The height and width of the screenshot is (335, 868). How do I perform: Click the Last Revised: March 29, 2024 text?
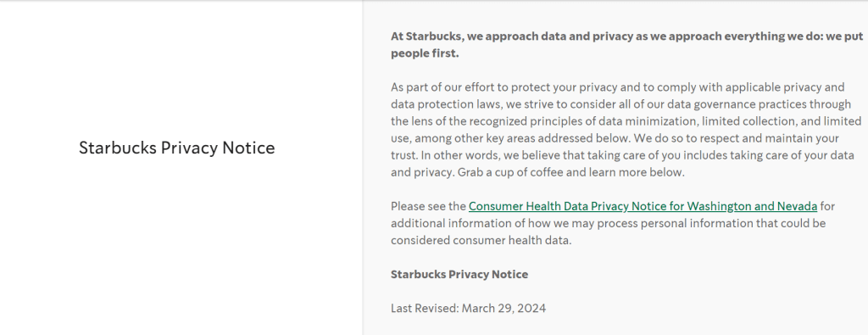[x=468, y=308]
